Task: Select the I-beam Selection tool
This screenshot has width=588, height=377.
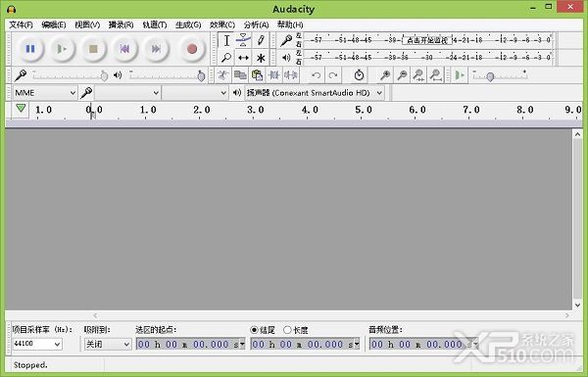Action: 226,40
